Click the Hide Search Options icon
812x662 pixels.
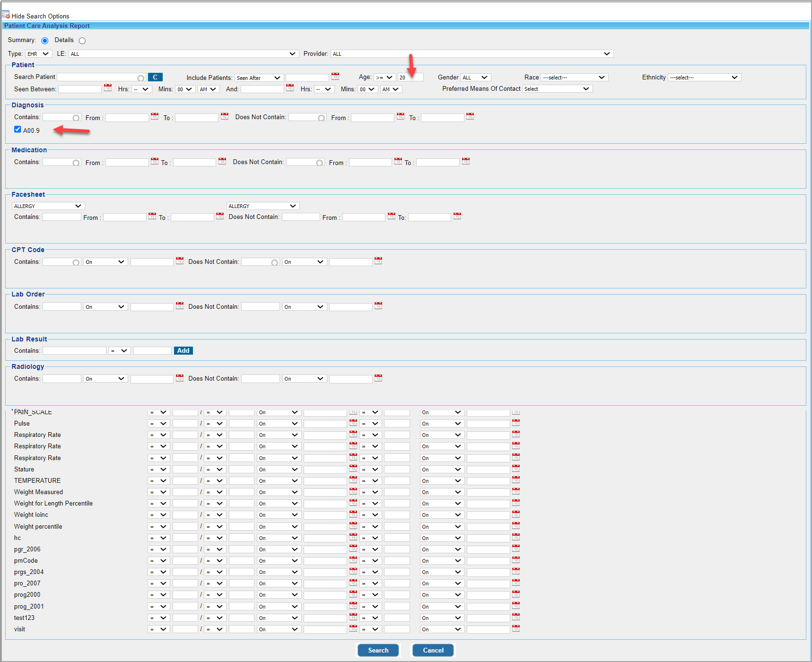6,15
